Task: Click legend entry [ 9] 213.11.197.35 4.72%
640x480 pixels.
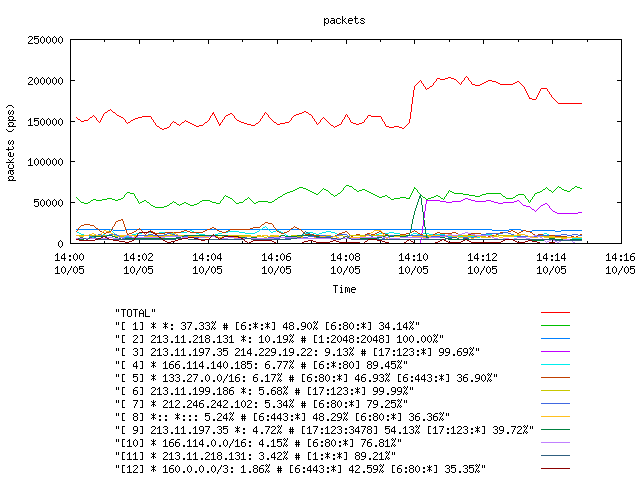Action: pyautogui.click(x=324, y=430)
